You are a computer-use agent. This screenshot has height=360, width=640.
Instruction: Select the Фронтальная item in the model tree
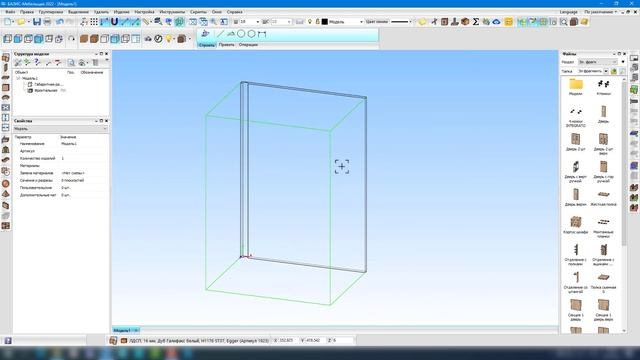click(x=46, y=90)
